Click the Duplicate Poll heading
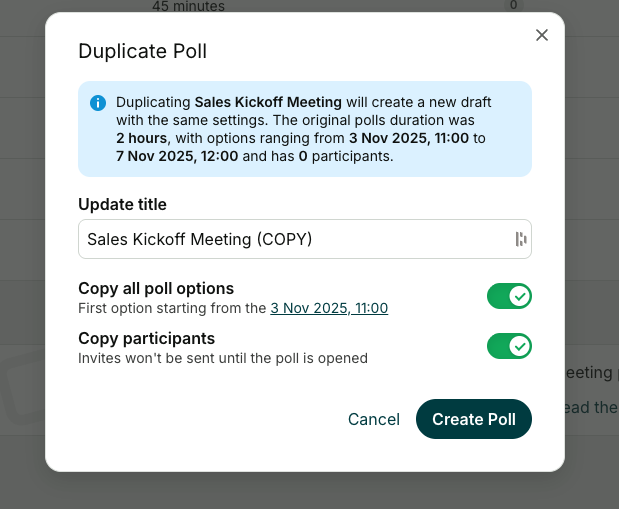 (x=143, y=51)
